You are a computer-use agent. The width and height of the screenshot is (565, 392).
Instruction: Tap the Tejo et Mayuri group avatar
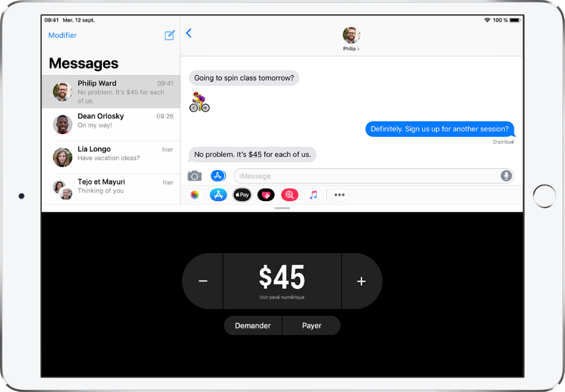tap(63, 190)
